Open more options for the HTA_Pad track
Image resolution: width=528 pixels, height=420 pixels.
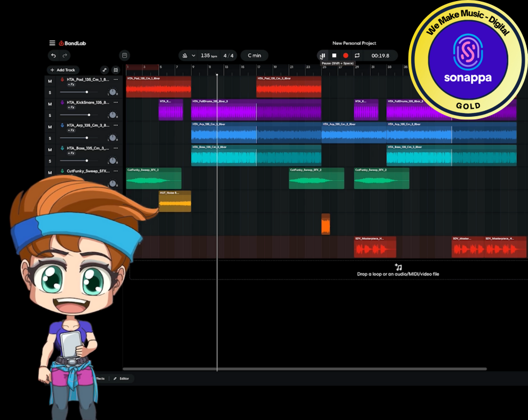[116, 79]
